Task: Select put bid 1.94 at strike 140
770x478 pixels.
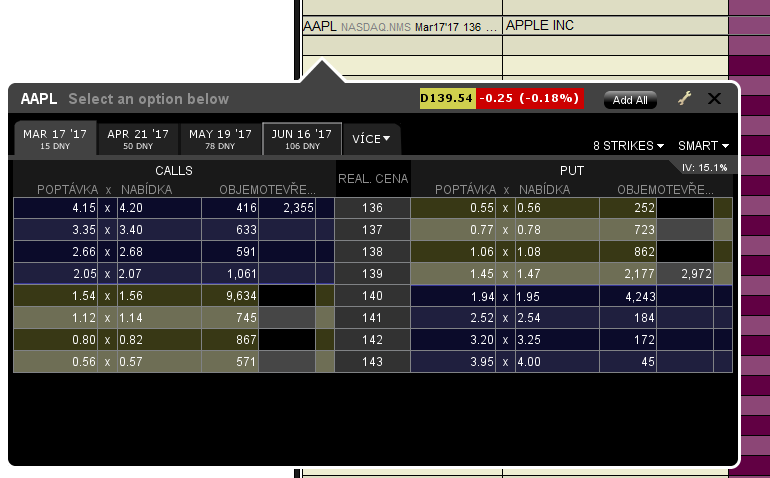Action: tap(453, 296)
